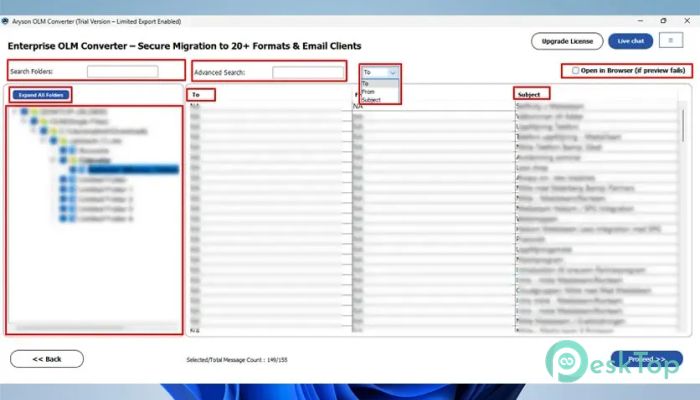Viewport: 700px width, 400px height.
Task: Minimize the Aryson OLM Converter window
Action: tap(641, 21)
